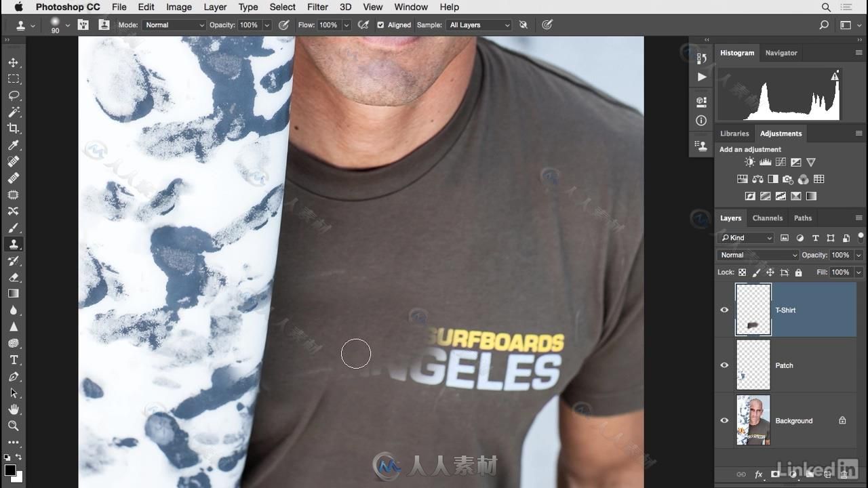
Task: Select the Brush tool
Action: pos(13,228)
